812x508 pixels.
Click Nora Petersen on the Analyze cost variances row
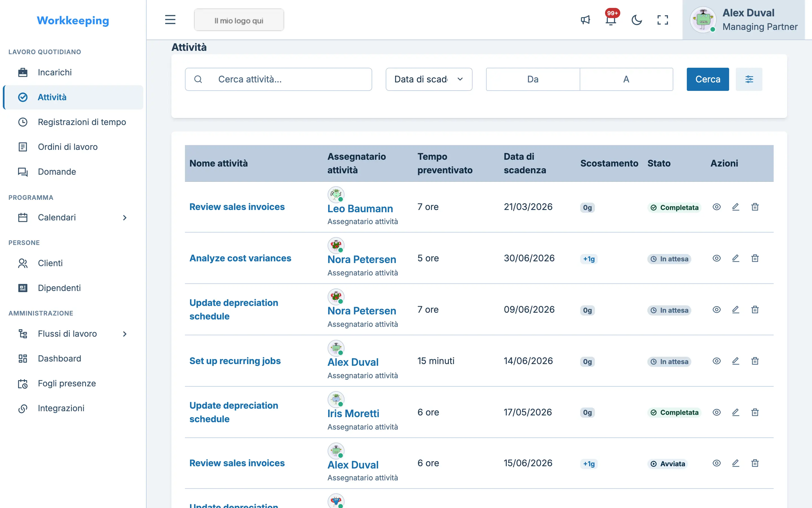click(362, 259)
